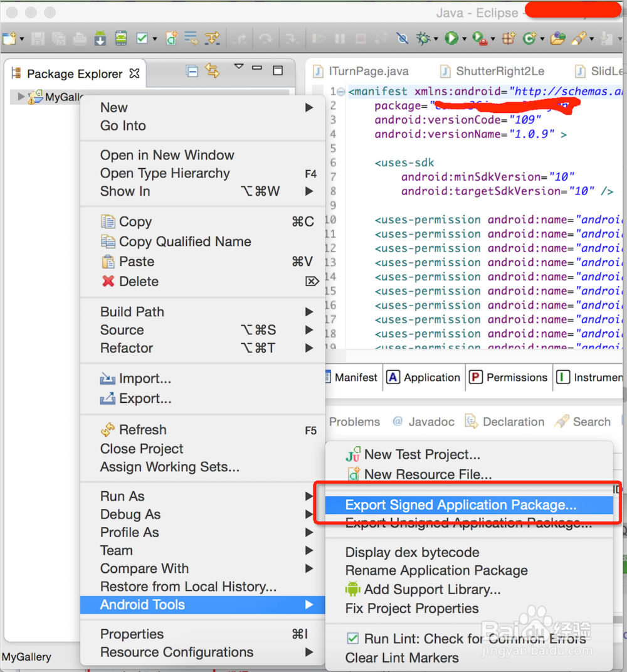Select Fix Project Properties
627x672 pixels.
[x=469, y=609]
